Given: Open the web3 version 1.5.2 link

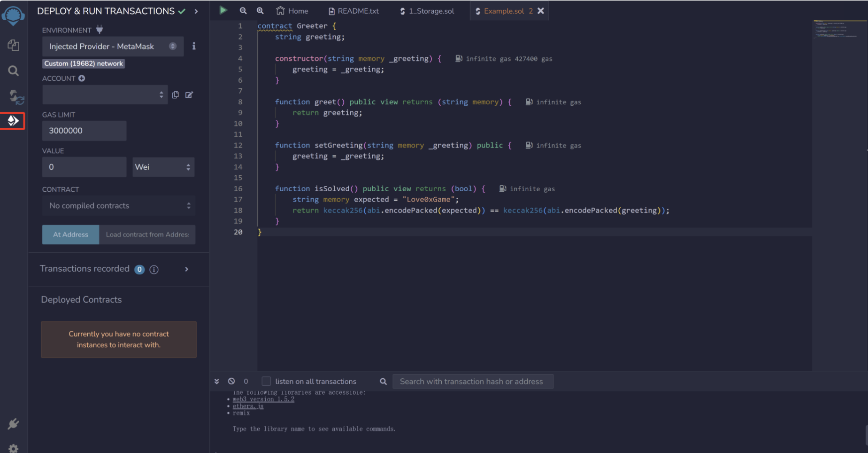Looking at the screenshot, I should point(263,399).
